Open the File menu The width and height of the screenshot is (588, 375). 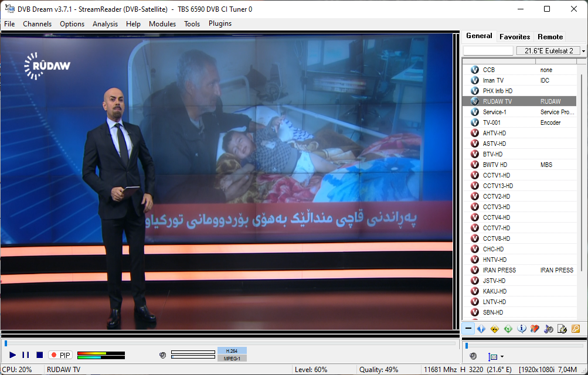(9, 24)
